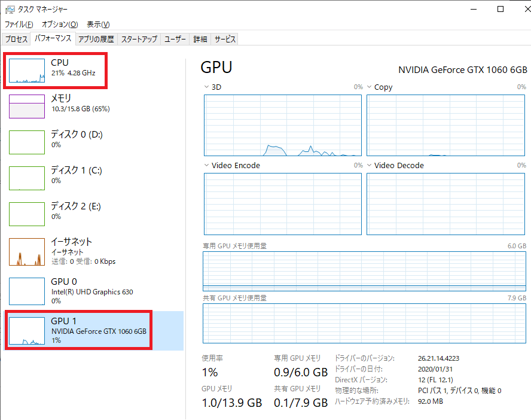The image size is (531, 420).
Task: Click the 6.0 GB graph maximum label
Action: [x=517, y=246]
